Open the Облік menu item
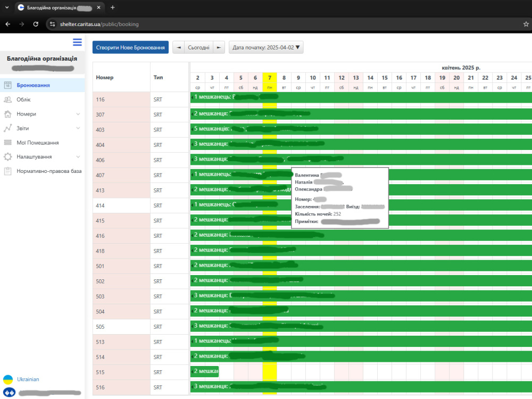532x399 pixels. click(x=43, y=99)
